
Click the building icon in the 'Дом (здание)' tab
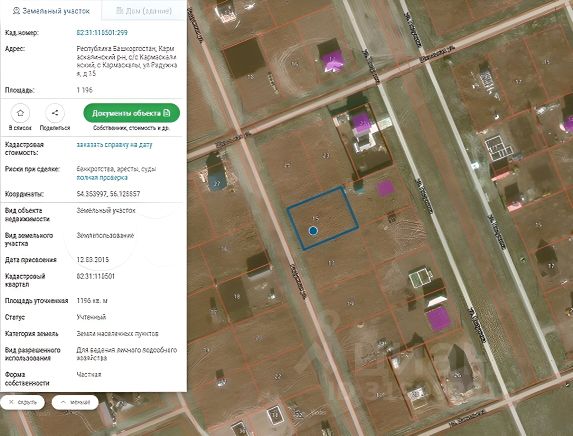[119, 11]
